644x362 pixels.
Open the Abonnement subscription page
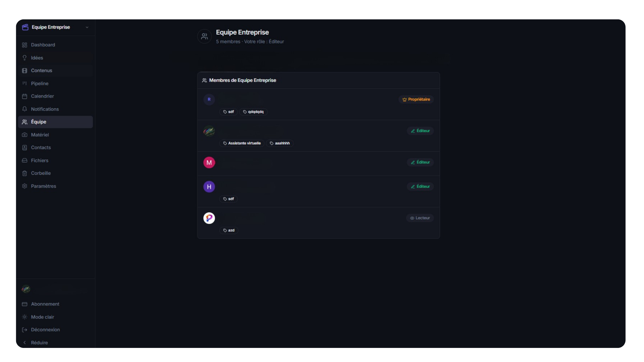45,304
